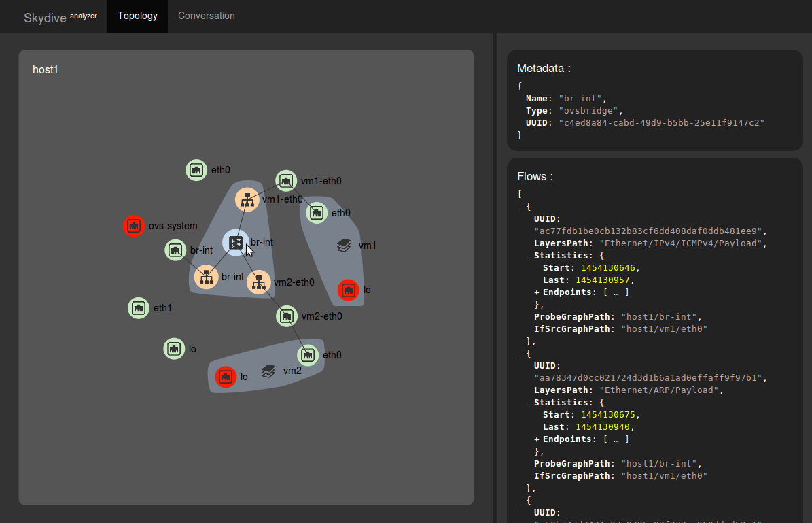Click the orange br-int port node

(x=206, y=277)
